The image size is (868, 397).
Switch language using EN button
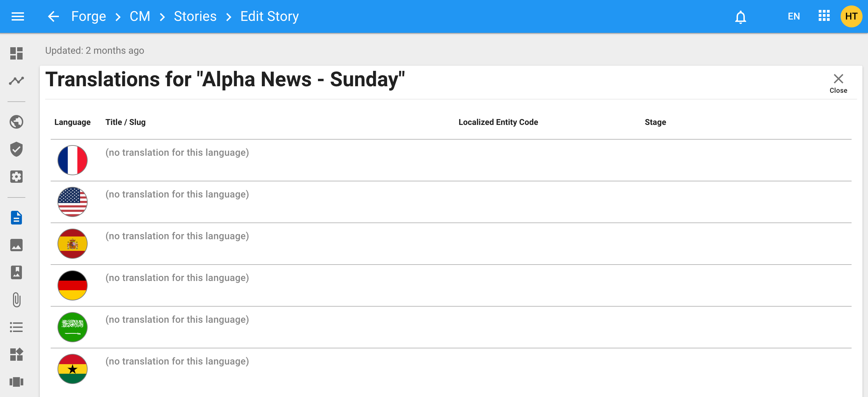[794, 16]
